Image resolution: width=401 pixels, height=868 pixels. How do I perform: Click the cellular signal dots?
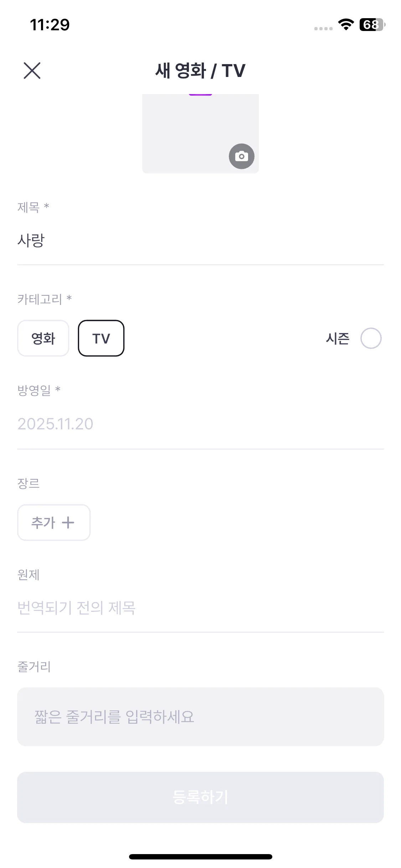point(323,29)
